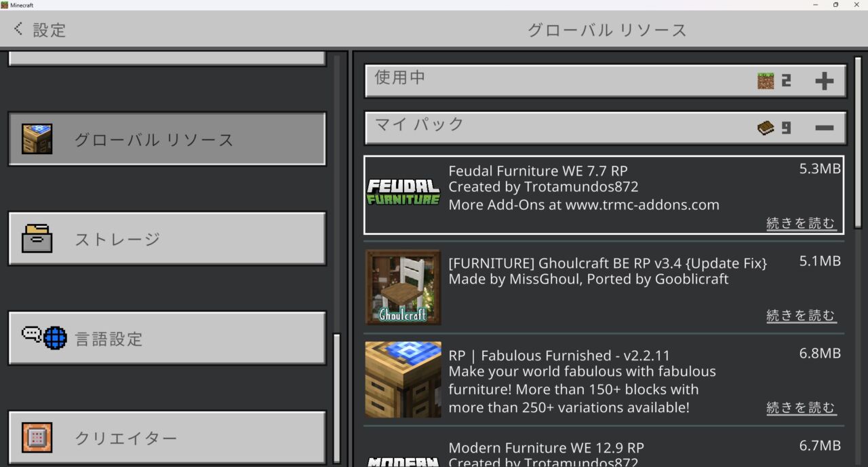Click the item frame icon on クリエイター
The height and width of the screenshot is (467, 868).
(37, 438)
